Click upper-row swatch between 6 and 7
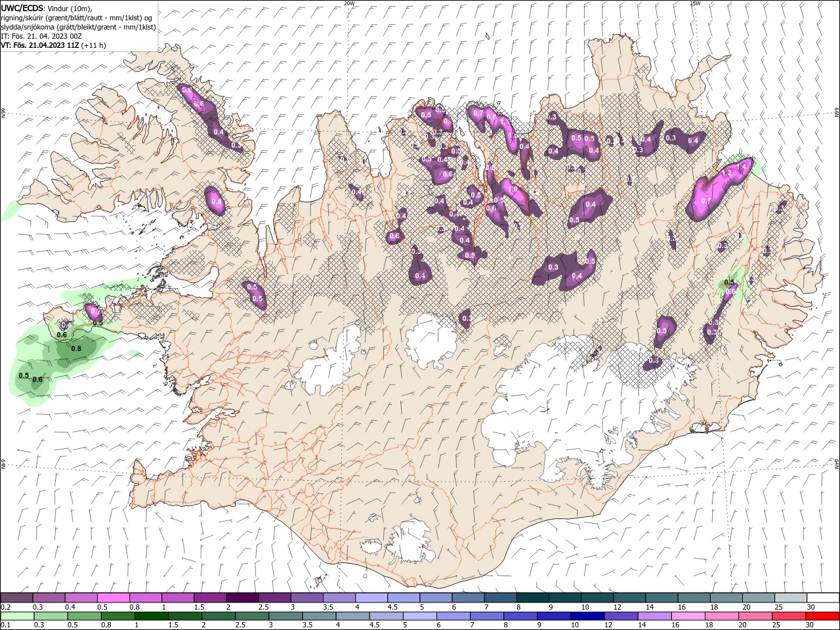840x630 pixels. click(x=468, y=598)
